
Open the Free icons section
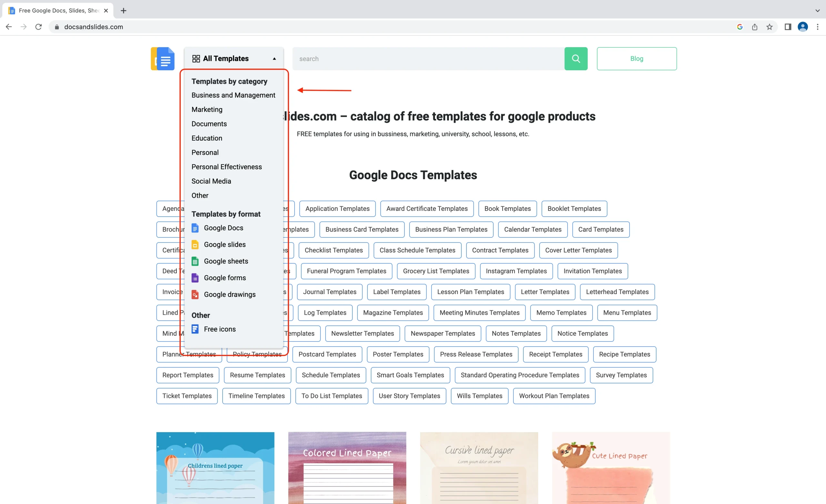point(220,329)
